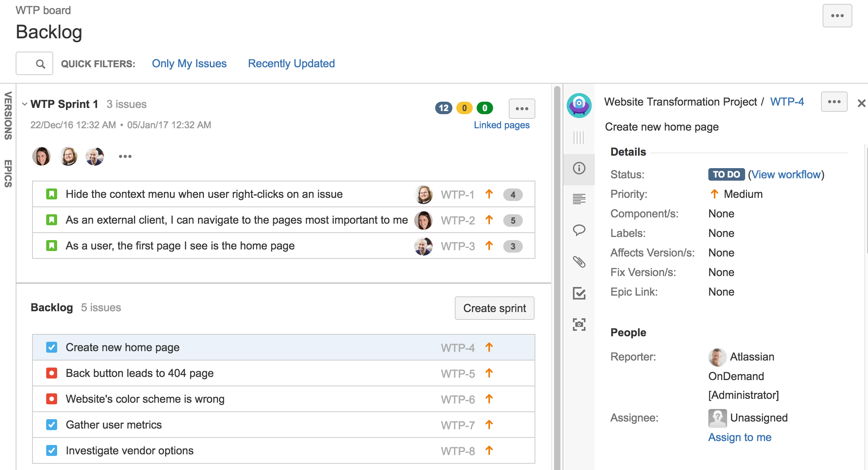Toggle the Investigate vendor options checkbox
Viewport: 868px width, 470px height.
tap(51, 450)
